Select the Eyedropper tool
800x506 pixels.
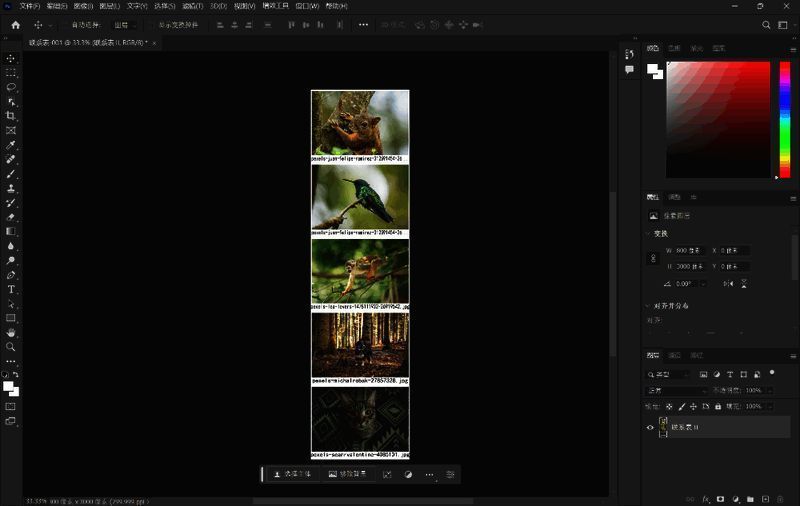pyautogui.click(x=11, y=145)
